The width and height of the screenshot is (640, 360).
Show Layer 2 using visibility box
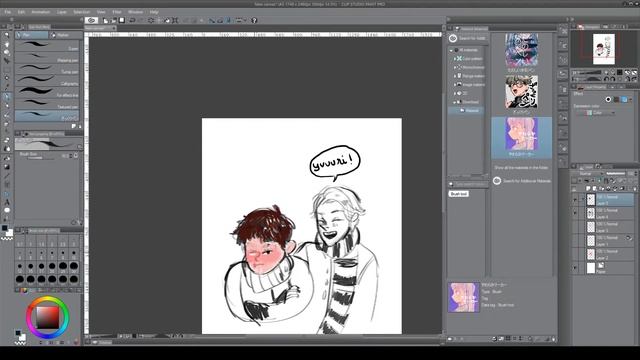(x=575, y=254)
